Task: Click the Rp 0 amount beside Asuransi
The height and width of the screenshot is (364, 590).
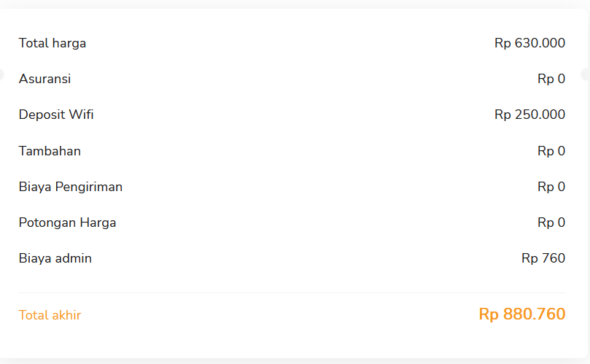Action: 551,79
